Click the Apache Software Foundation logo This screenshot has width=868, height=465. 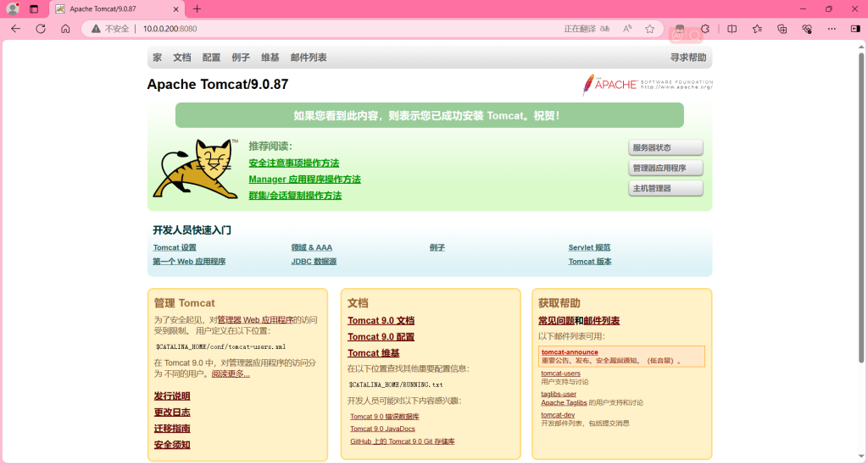647,85
